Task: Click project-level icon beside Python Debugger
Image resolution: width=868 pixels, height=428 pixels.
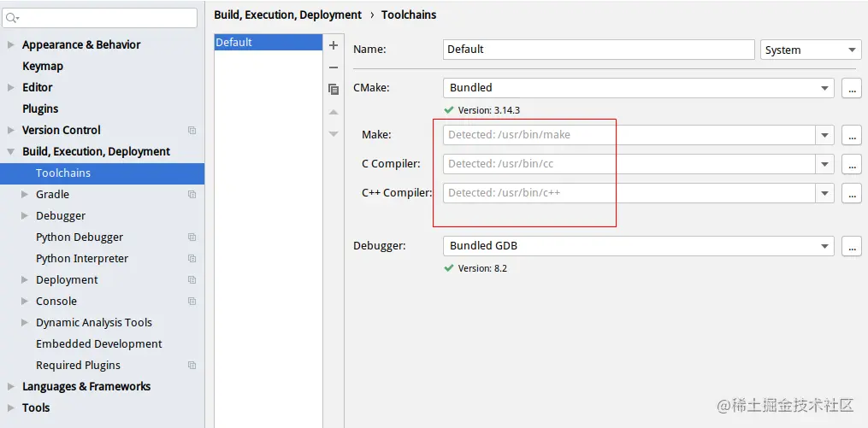Action: click(x=192, y=237)
